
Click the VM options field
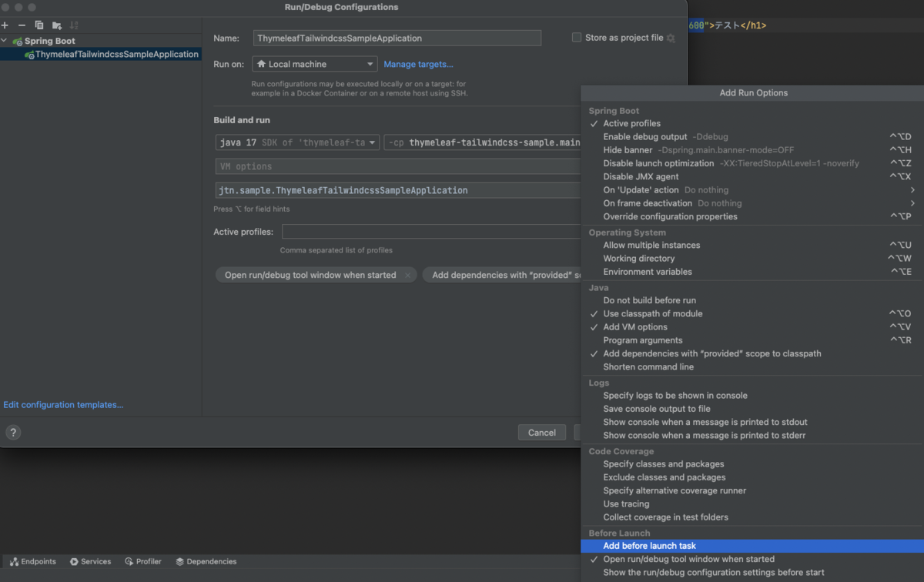pyautogui.click(x=398, y=166)
